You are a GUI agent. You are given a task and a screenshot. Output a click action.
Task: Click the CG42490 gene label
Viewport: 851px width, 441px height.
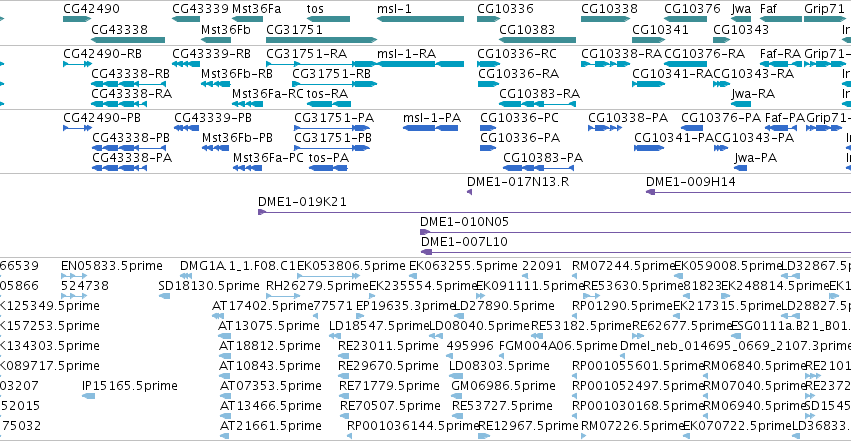point(91,9)
